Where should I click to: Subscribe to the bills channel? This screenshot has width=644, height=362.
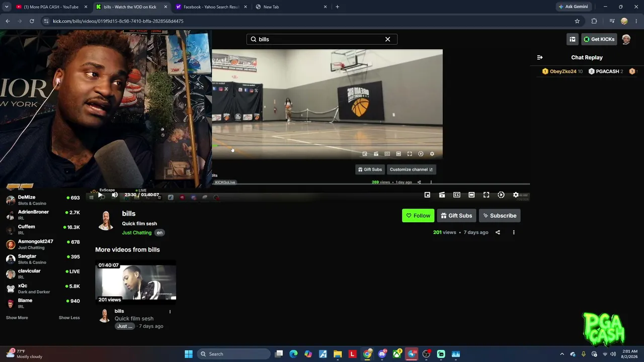[500, 216]
